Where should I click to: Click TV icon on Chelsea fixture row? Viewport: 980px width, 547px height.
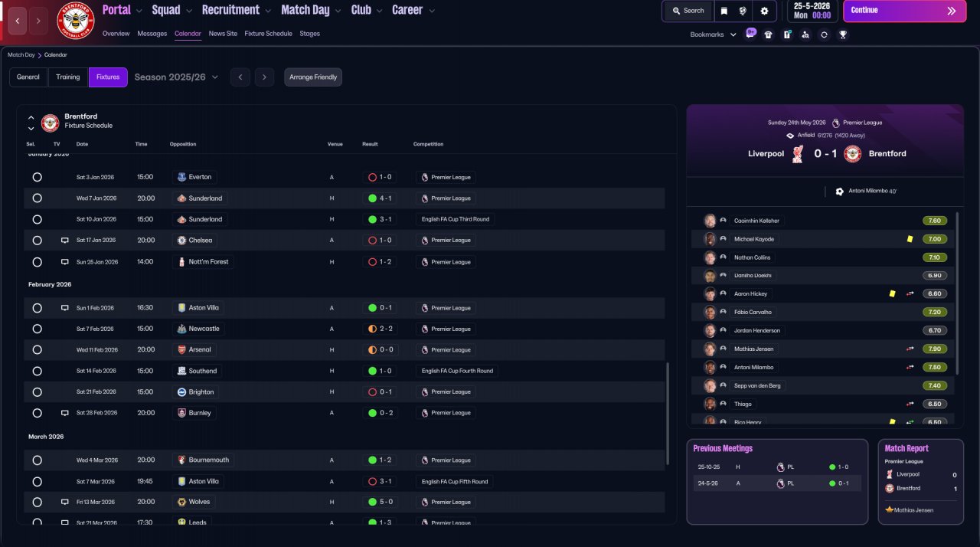pos(65,240)
